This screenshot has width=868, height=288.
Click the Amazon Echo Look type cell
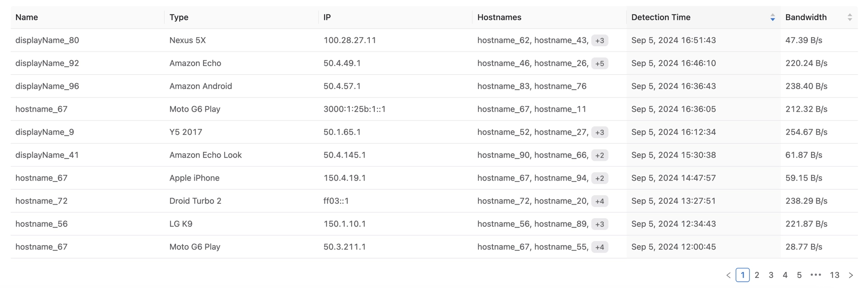point(205,155)
